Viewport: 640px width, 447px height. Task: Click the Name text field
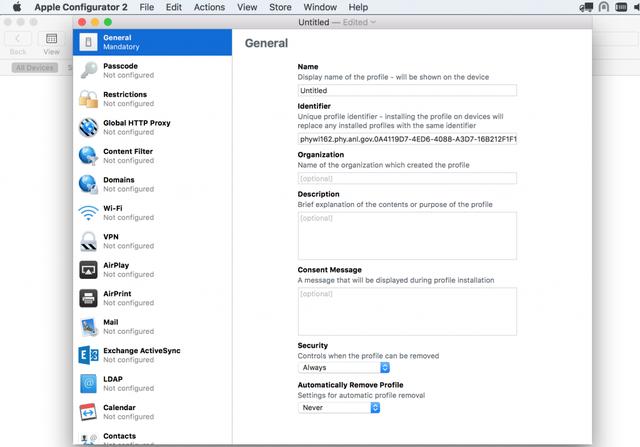[x=407, y=90]
